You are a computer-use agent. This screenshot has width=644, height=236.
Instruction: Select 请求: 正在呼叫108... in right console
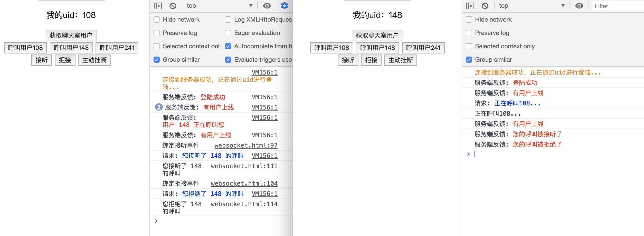tap(507, 103)
